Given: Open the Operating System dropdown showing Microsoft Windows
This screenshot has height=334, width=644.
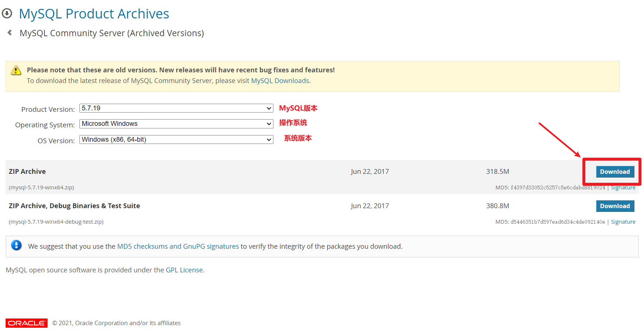Looking at the screenshot, I should (176, 124).
